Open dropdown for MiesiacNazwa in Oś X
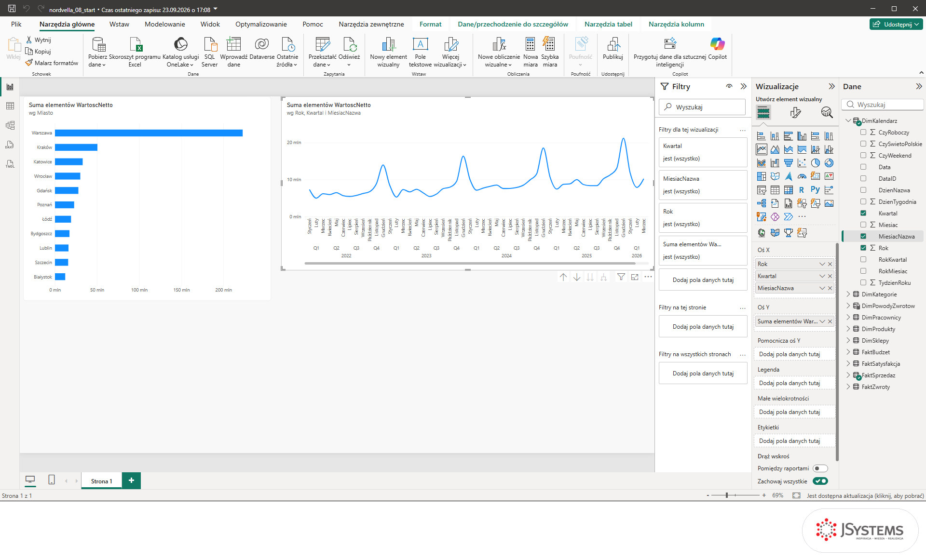 tap(822, 288)
